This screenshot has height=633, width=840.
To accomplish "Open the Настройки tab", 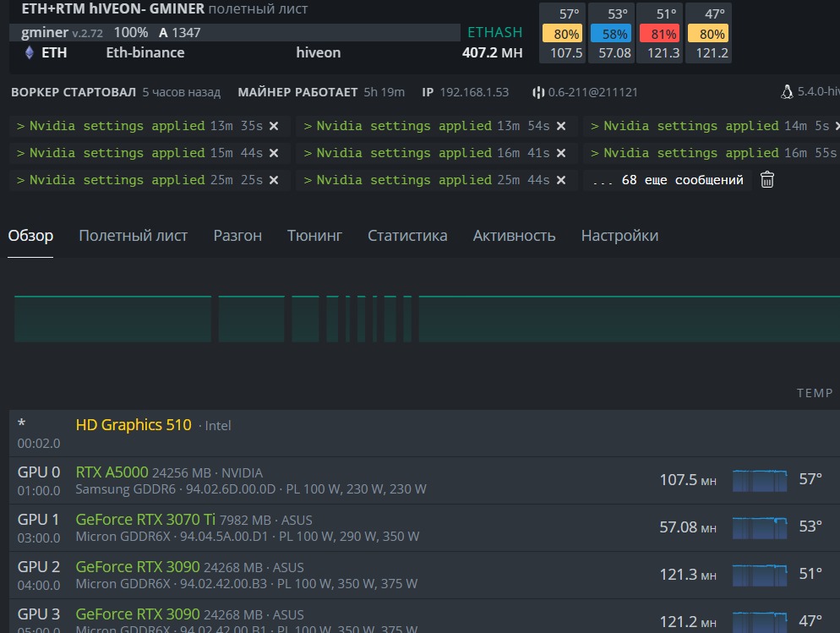I will (619, 236).
